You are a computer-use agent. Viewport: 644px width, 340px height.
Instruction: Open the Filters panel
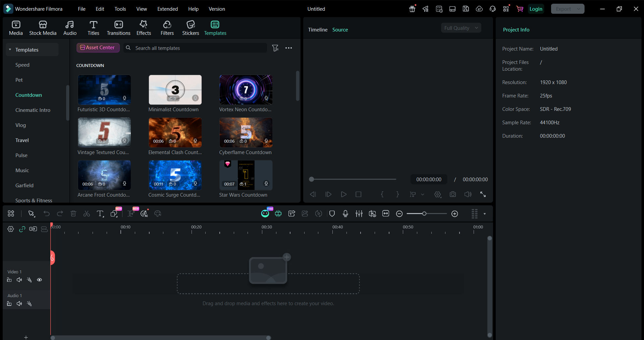pos(167,28)
